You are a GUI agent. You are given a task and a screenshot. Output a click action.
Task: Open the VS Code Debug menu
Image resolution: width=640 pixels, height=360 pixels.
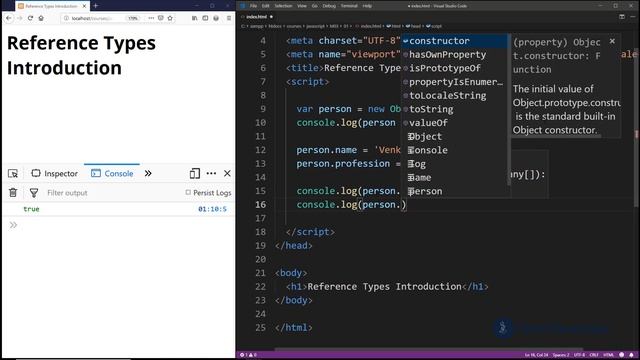(x=329, y=6)
